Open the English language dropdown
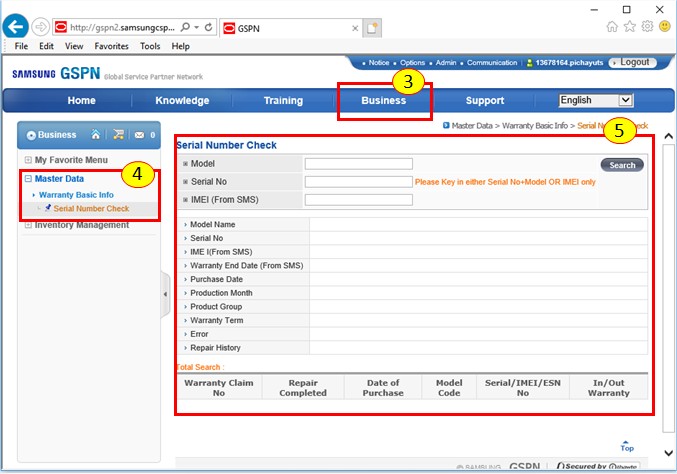 click(596, 101)
